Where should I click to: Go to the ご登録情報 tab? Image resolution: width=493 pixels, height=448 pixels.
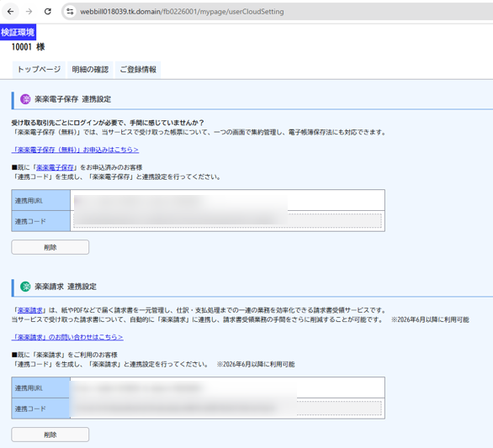coord(138,70)
